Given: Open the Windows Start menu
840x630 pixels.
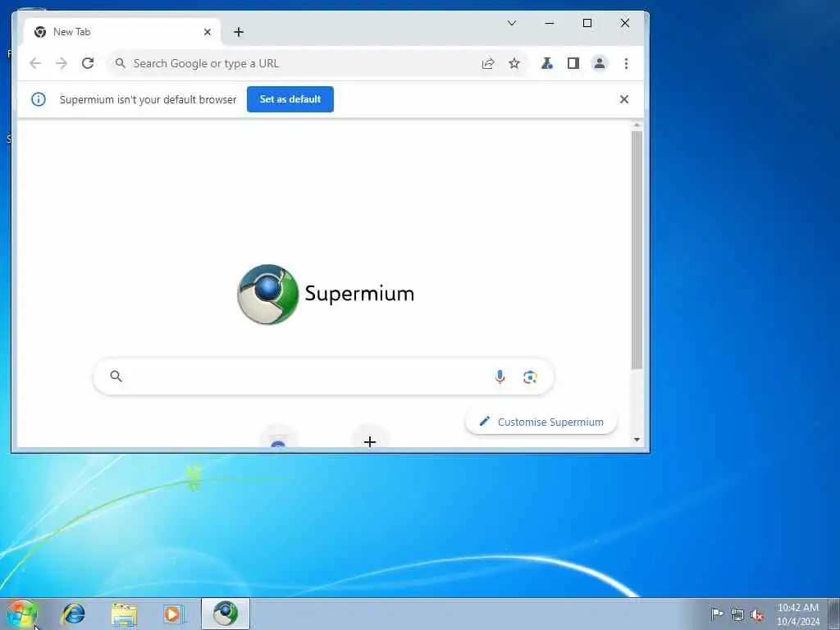Looking at the screenshot, I should 21,614.
